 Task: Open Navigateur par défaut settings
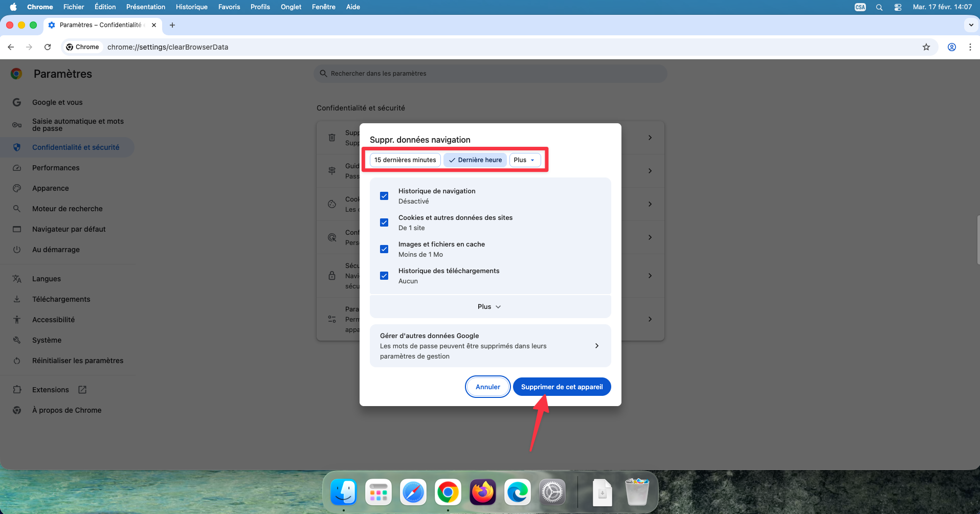point(67,229)
